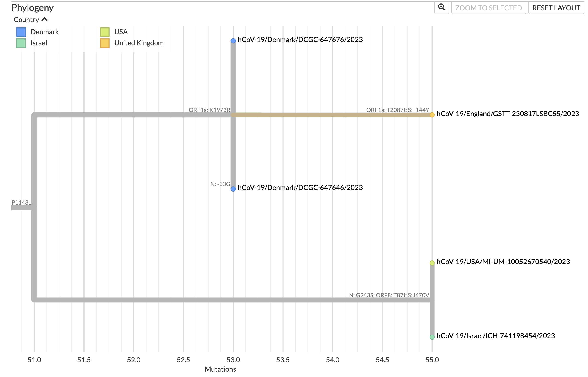The width and height of the screenshot is (588, 377).
Task: Click the Country legend label
Action: (x=26, y=19)
